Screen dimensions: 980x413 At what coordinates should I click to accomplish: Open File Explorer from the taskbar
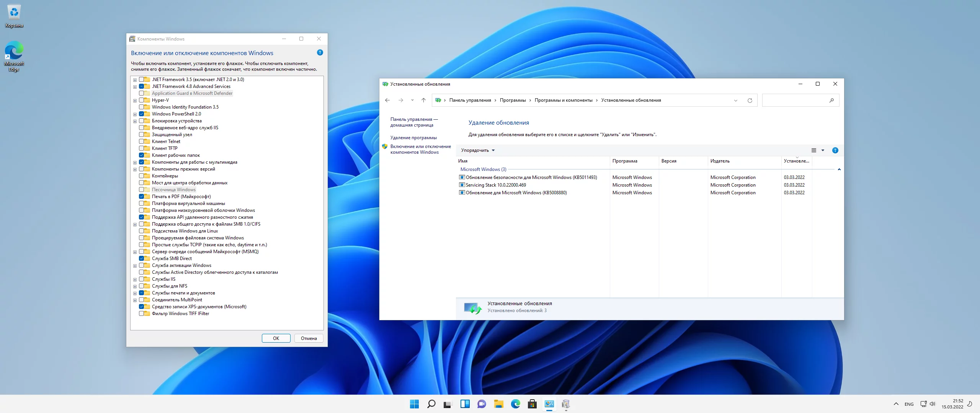[x=498, y=404]
